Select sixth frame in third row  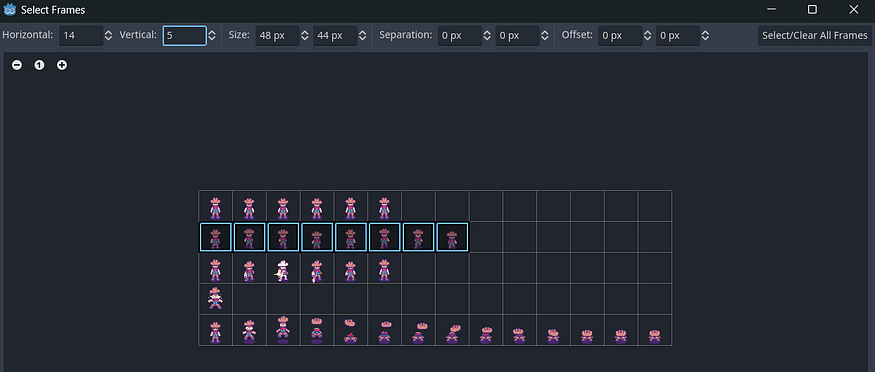tap(384, 268)
